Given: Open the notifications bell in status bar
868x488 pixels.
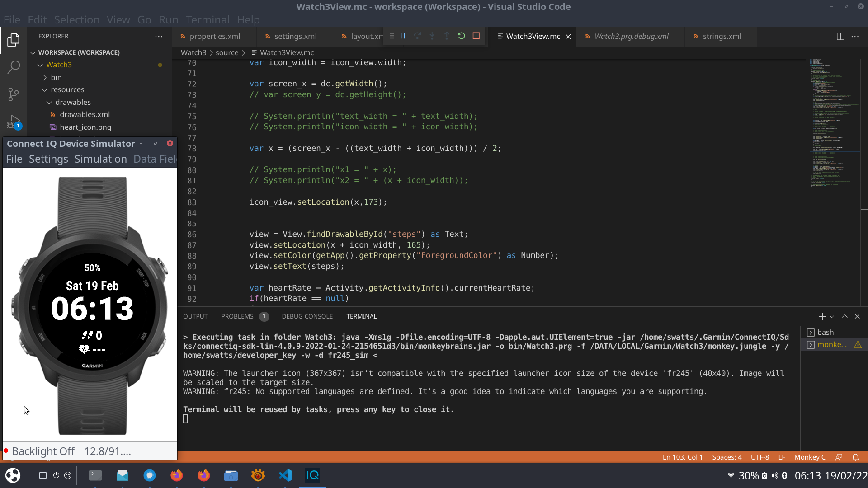Looking at the screenshot, I should pos(855,457).
